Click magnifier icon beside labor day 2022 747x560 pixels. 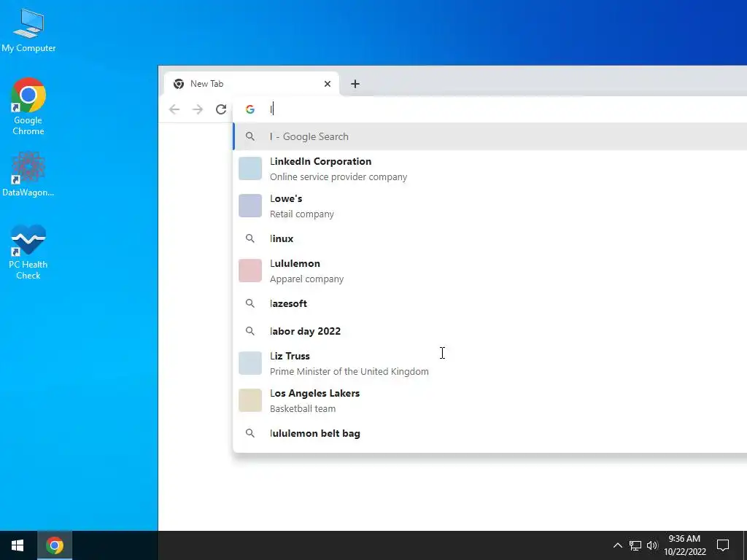250,331
